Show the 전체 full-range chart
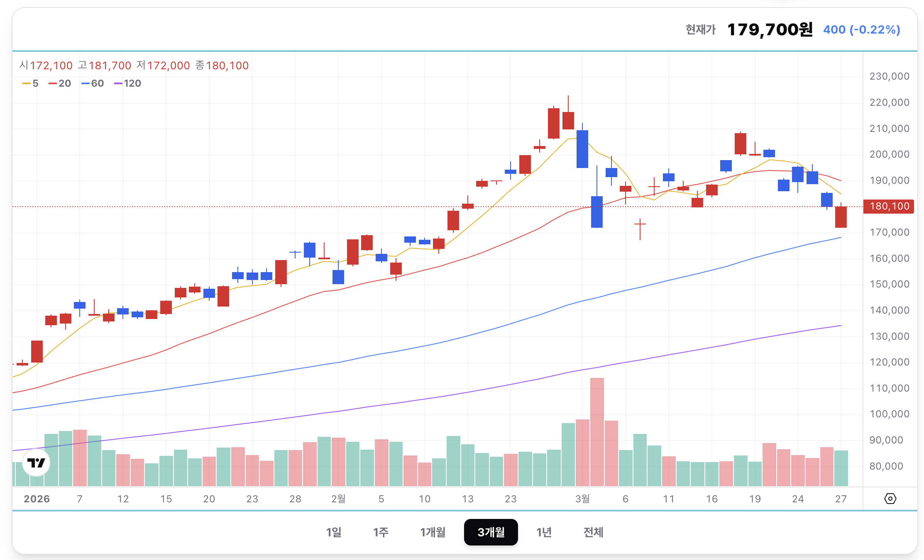924x560 pixels. tap(593, 532)
